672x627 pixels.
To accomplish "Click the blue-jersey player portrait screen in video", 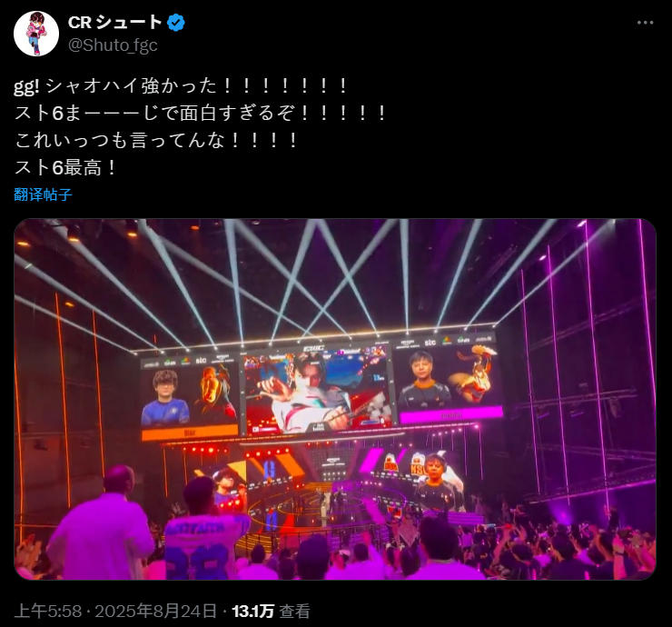I will coord(189,397).
